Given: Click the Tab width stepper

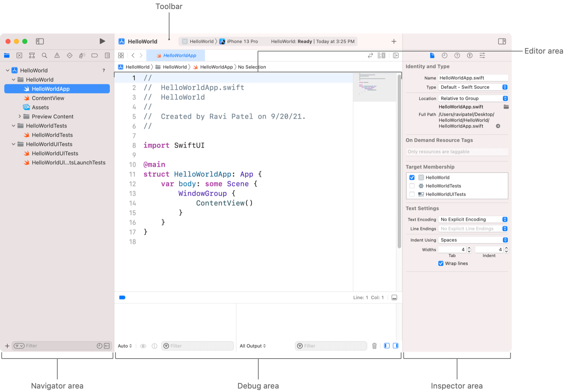Looking at the screenshot, I should point(469,250).
